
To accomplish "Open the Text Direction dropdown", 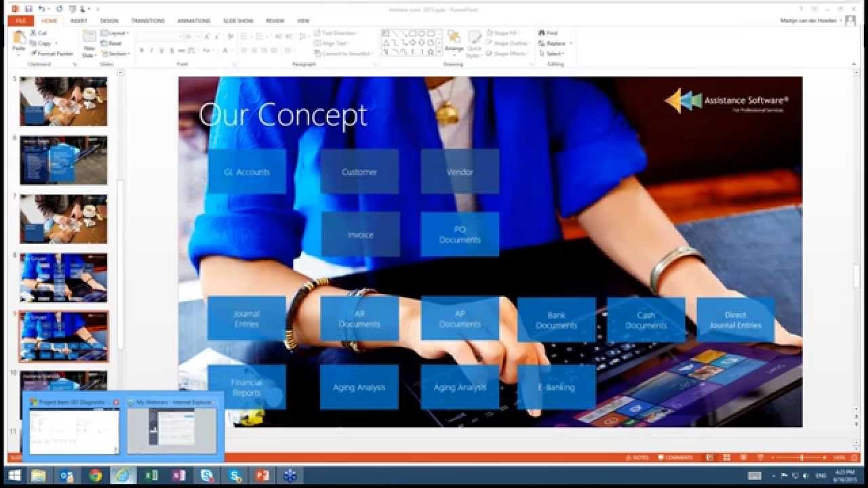I will pyautogui.click(x=336, y=33).
